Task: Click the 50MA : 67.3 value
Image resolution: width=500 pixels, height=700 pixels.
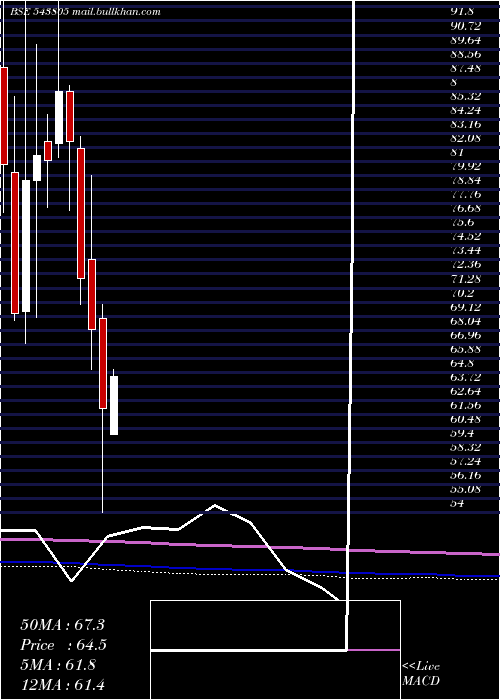Action: (x=62, y=625)
